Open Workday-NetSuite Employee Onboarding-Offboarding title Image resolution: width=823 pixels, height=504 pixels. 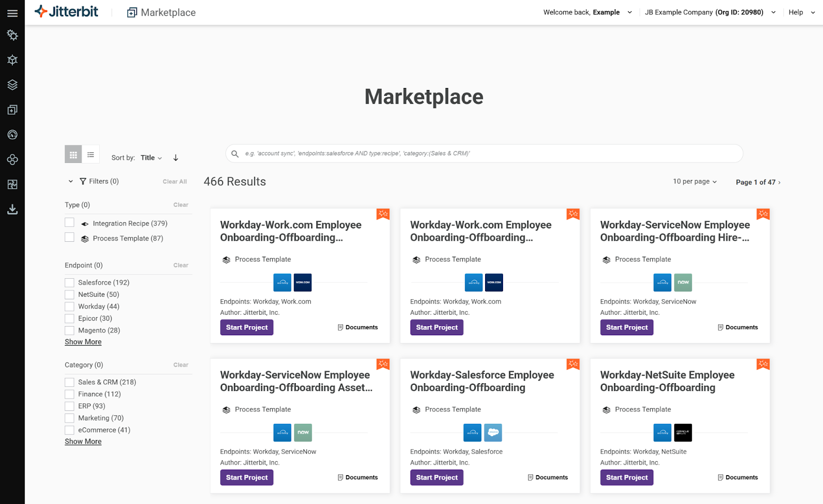pyautogui.click(x=667, y=382)
